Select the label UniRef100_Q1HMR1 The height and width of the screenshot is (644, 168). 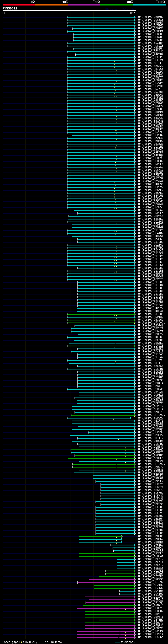(x=151, y=112)
